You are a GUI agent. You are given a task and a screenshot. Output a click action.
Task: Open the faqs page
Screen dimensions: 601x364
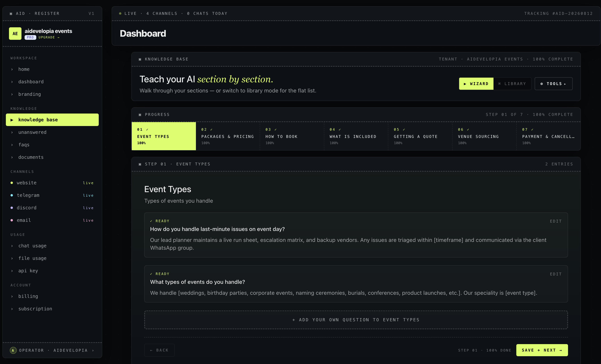click(x=52, y=145)
